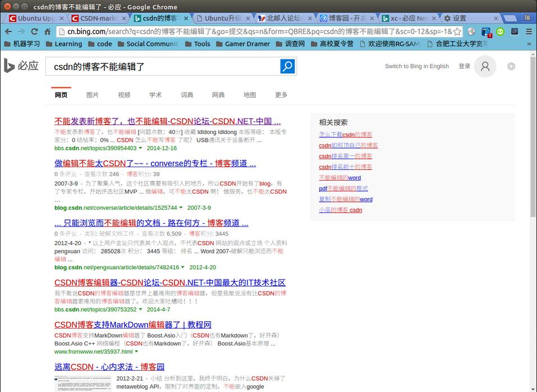
Task: Open related search csdn排名第一的博客
Action: (x=346, y=156)
